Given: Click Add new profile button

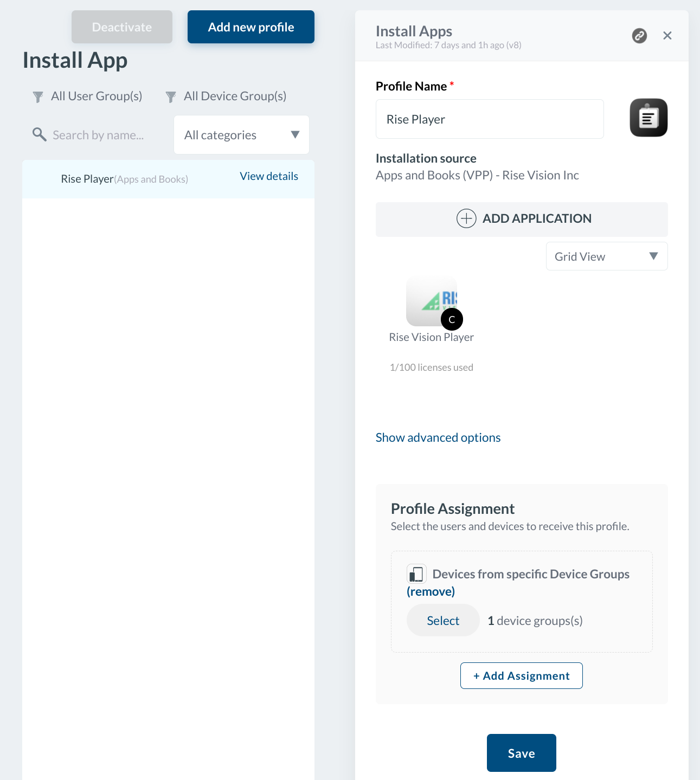Looking at the screenshot, I should click(x=251, y=27).
